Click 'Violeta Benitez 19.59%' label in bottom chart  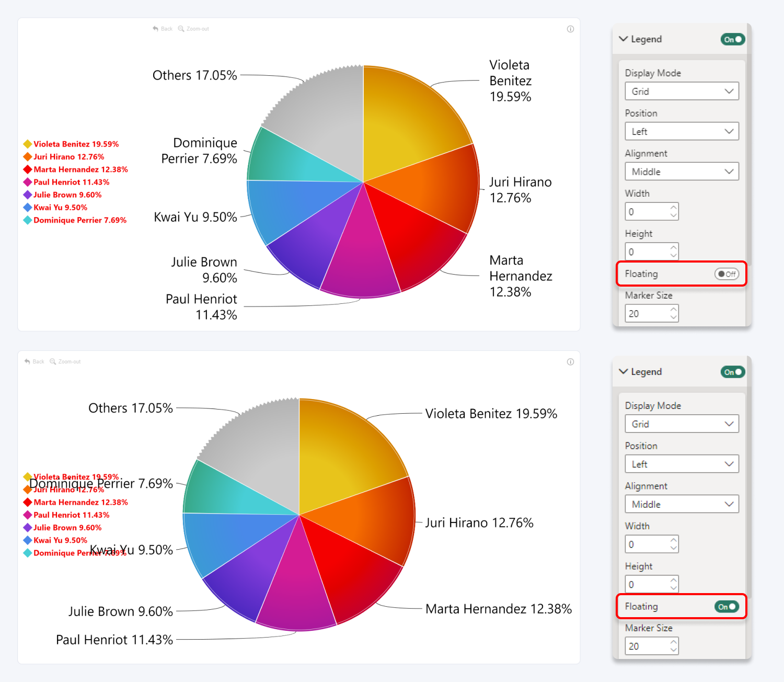point(491,414)
